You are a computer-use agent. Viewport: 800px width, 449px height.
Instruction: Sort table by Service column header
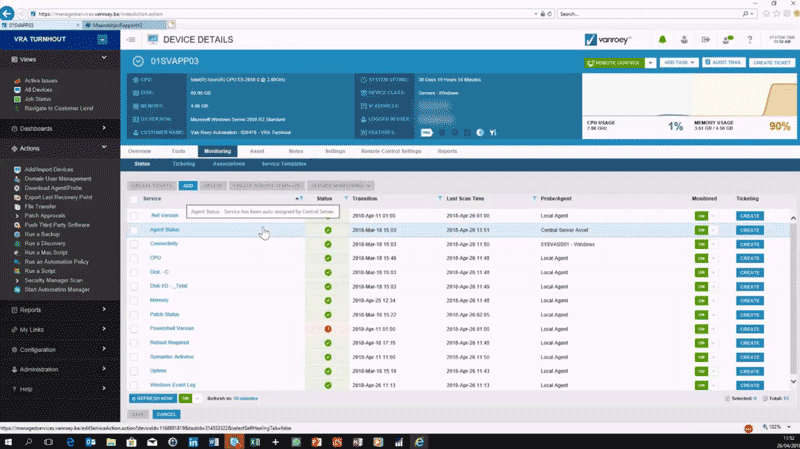[152, 198]
